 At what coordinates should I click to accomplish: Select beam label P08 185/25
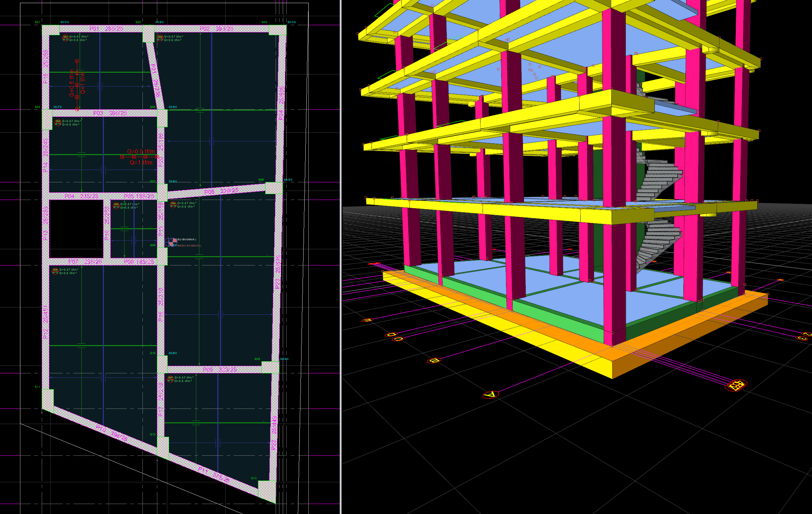tap(139, 262)
